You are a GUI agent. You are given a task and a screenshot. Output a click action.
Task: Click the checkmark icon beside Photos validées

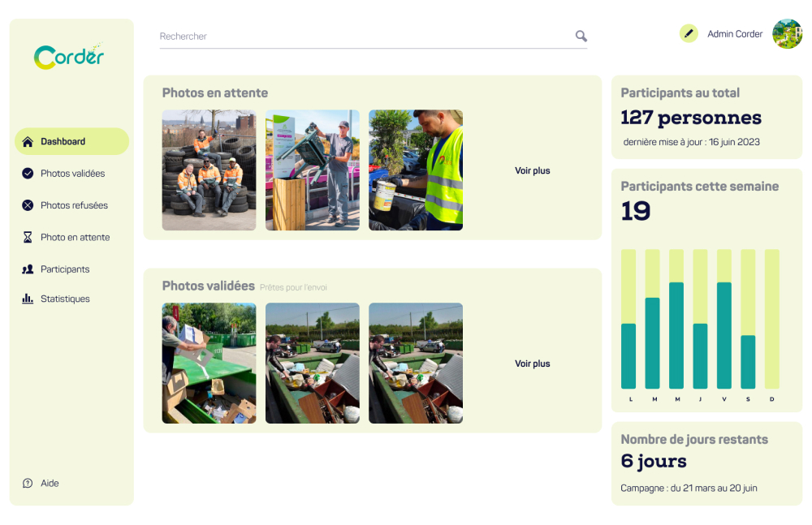click(27, 173)
